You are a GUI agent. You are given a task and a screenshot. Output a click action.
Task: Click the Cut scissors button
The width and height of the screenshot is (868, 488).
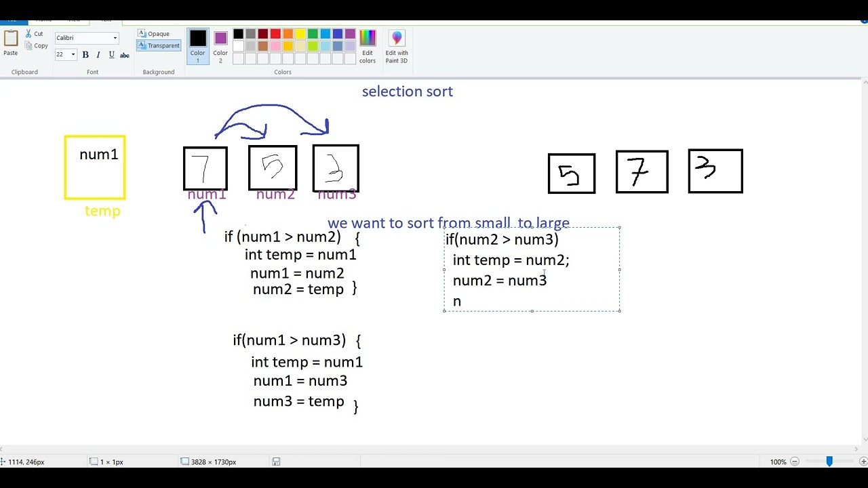click(x=34, y=34)
